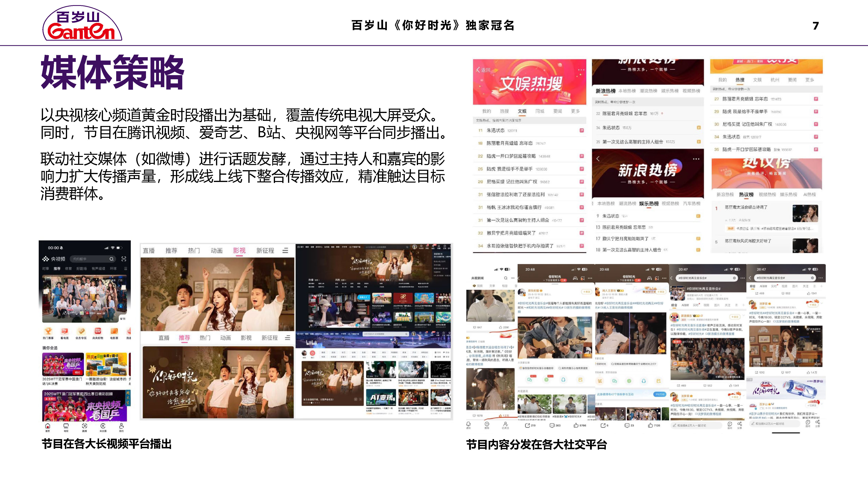Like the post showing 8766 thumbs-up
Viewport: 868px width, 488px height.
pos(576,425)
